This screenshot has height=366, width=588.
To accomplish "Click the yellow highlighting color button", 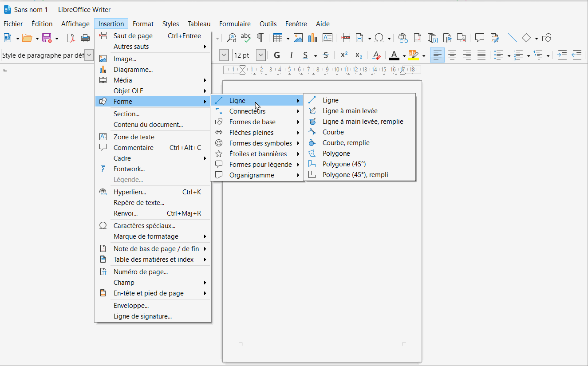I will 414,55.
